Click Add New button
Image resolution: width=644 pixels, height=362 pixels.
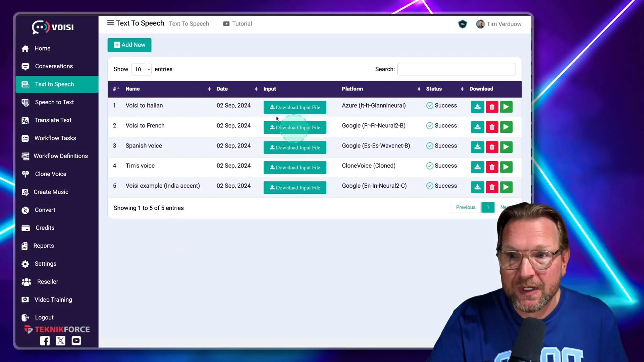(129, 45)
